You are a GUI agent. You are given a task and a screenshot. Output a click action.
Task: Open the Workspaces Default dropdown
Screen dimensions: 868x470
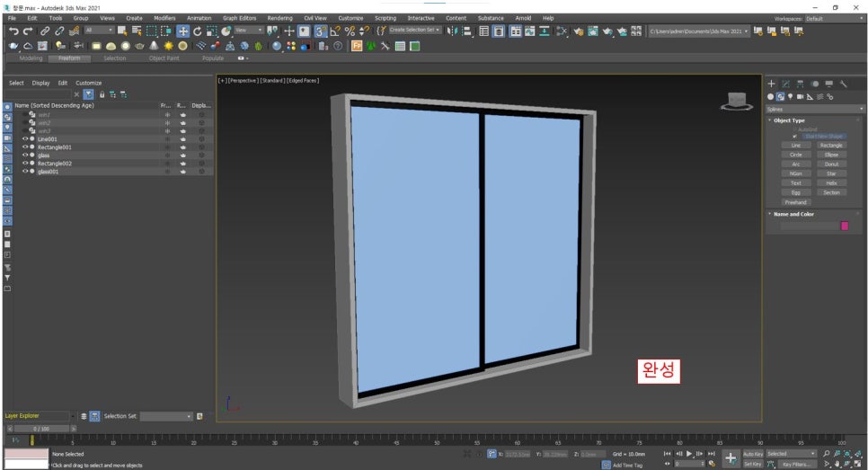[834, 18]
